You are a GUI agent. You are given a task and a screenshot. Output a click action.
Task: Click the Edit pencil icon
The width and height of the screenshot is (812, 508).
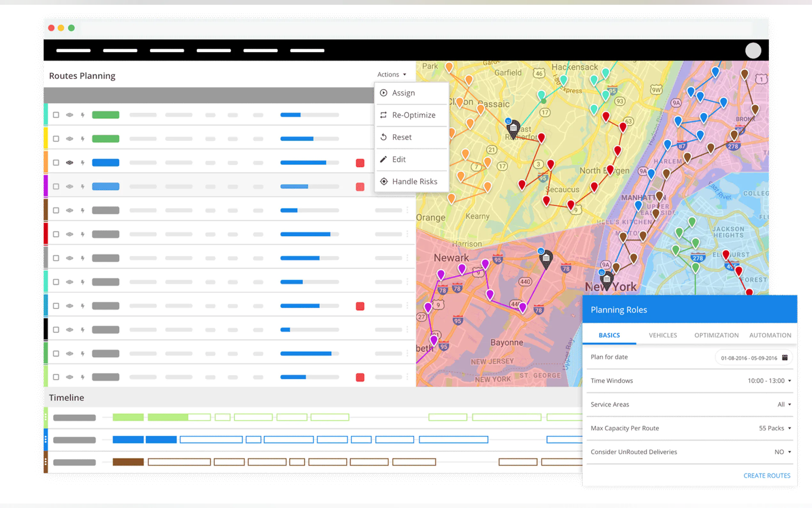click(x=383, y=159)
